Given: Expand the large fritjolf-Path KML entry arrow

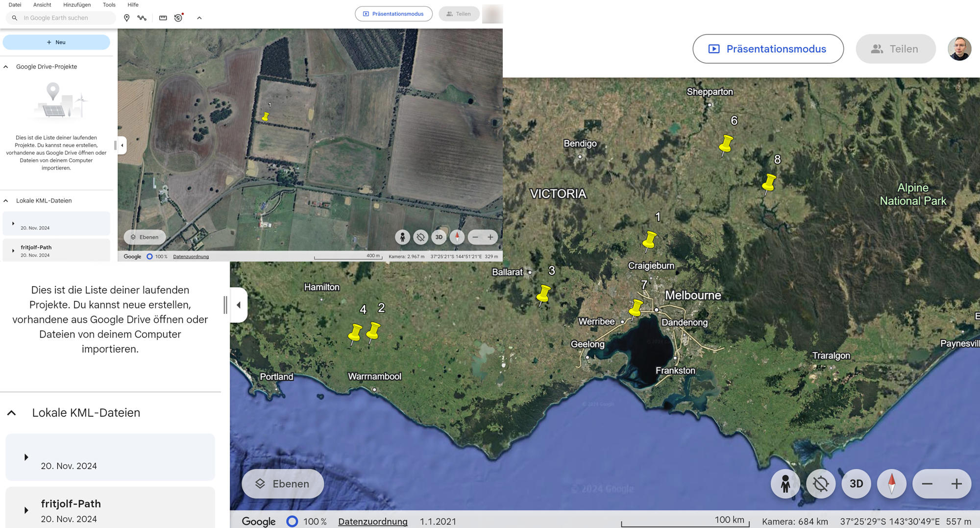Looking at the screenshot, I should pos(26,510).
